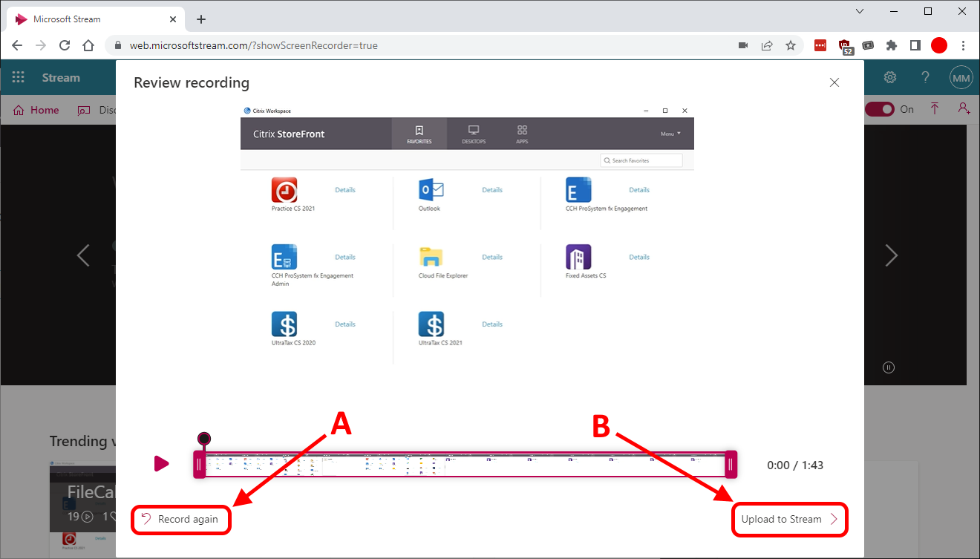980x559 pixels.
Task: Click the 0:00 / 1:43 time display
Action: (795, 465)
